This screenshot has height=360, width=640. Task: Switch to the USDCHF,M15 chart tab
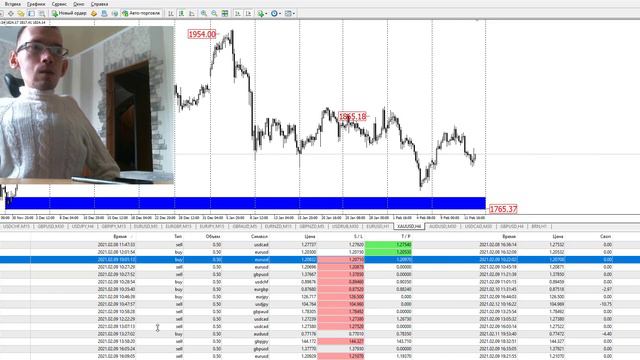16,226
